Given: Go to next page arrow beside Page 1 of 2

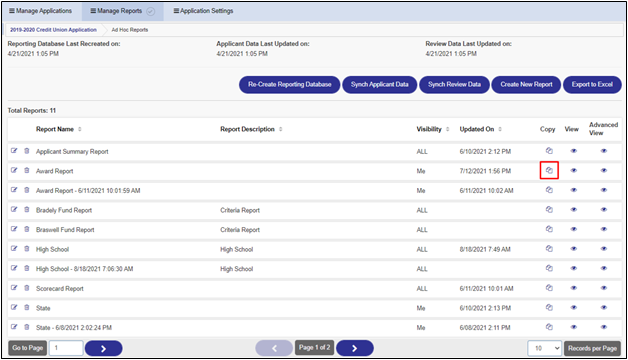Looking at the screenshot, I should [354, 348].
